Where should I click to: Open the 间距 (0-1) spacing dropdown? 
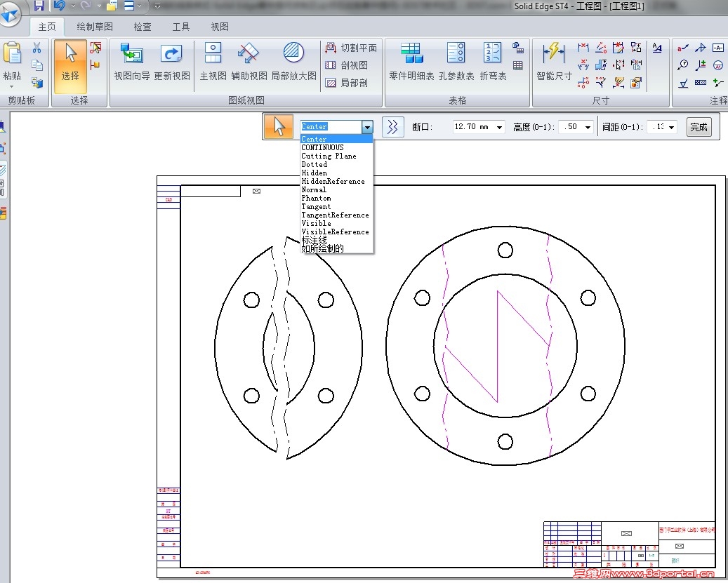(672, 128)
